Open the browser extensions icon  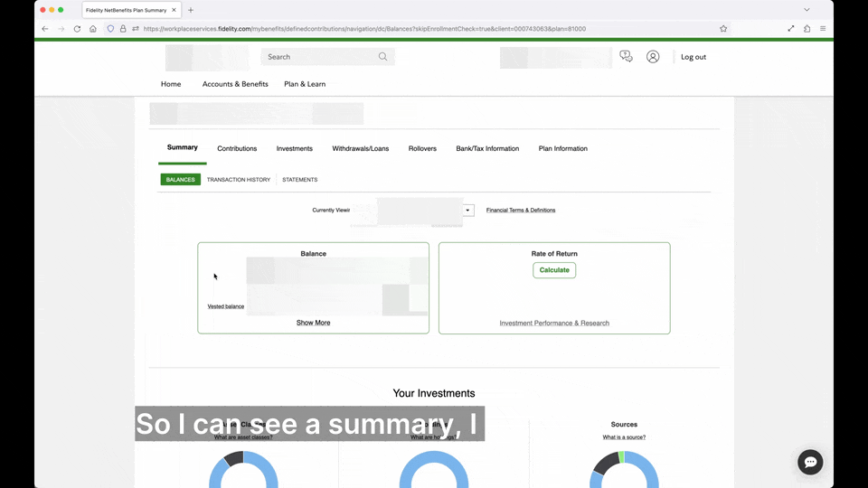coord(807,29)
